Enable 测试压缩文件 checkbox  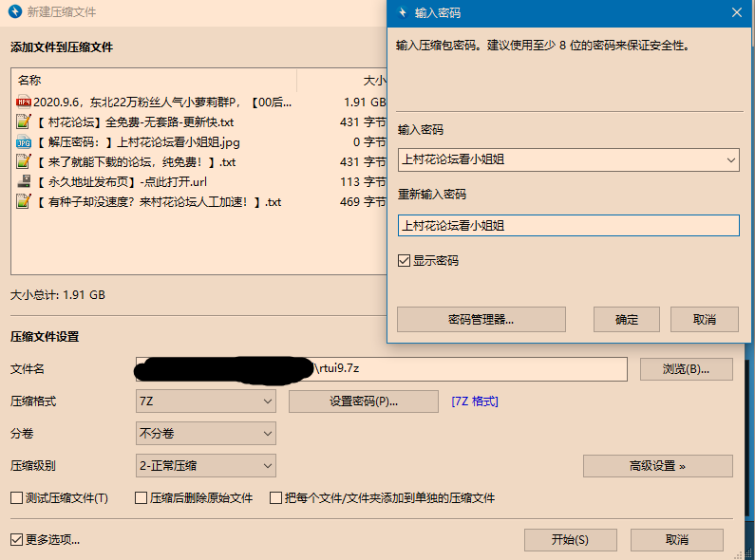pos(16,498)
